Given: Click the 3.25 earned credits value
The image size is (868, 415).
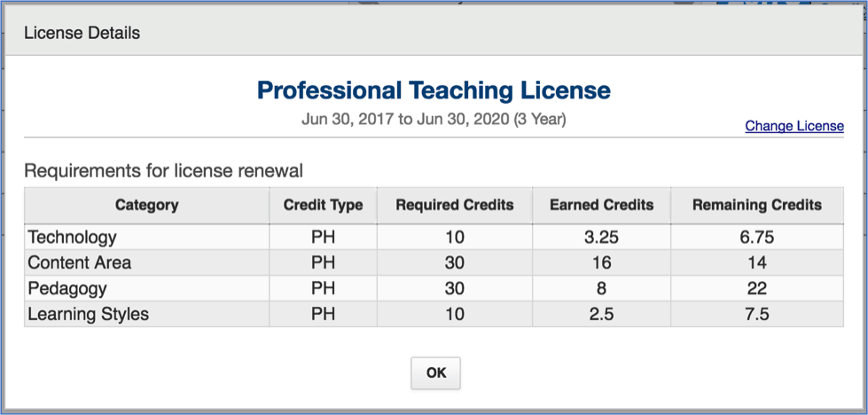Looking at the screenshot, I should tap(601, 238).
